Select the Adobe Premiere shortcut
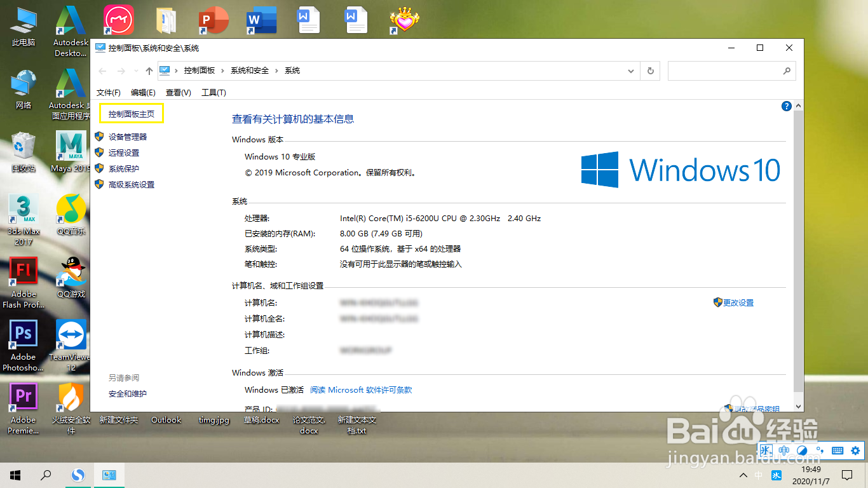The width and height of the screenshot is (868, 488). click(24, 409)
